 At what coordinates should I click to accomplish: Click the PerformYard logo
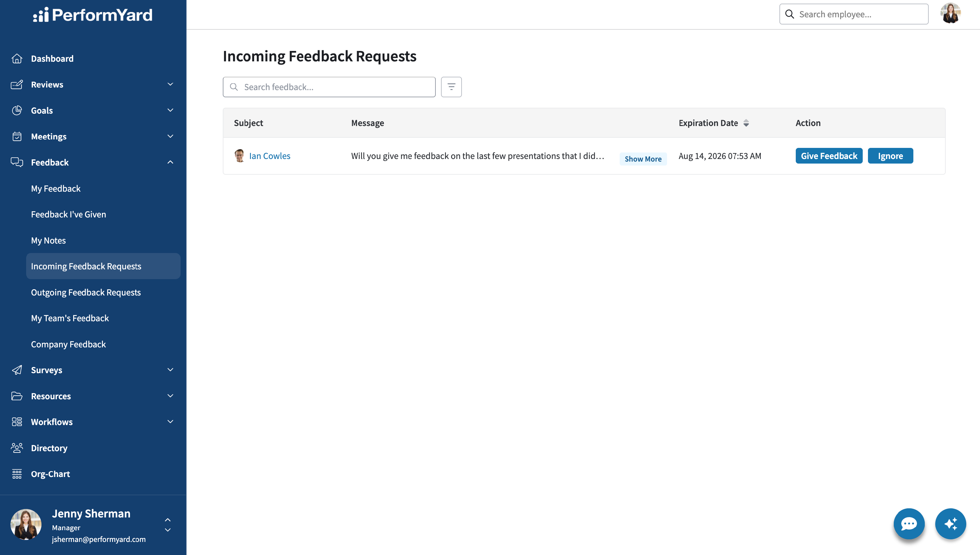click(x=93, y=15)
